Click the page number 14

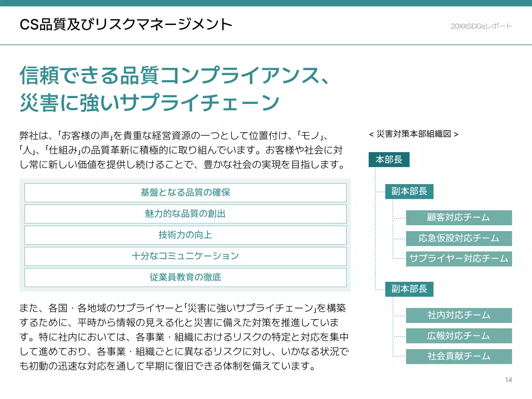click(508, 379)
